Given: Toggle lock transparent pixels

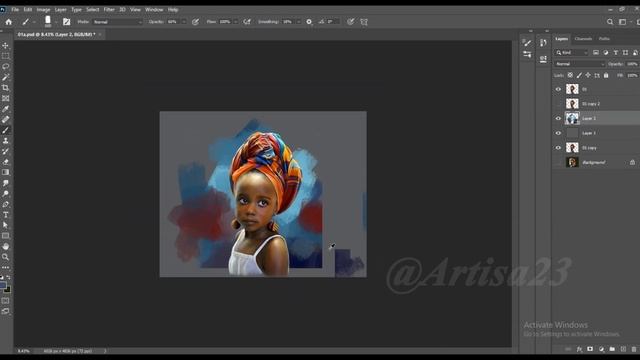Looking at the screenshot, I should point(570,76).
